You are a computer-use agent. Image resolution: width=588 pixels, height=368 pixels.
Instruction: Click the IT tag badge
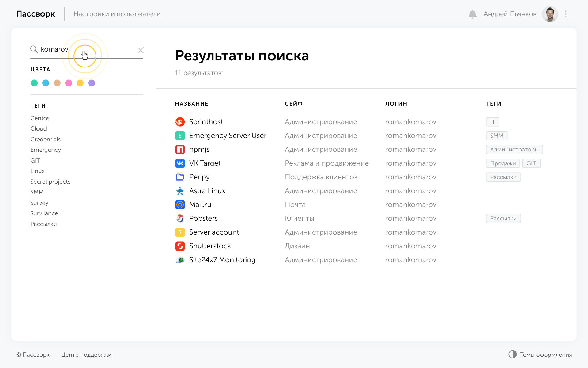[x=492, y=122]
